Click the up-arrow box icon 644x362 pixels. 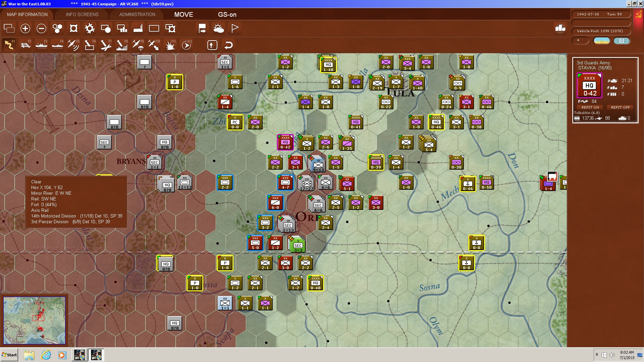coord(212,45)
